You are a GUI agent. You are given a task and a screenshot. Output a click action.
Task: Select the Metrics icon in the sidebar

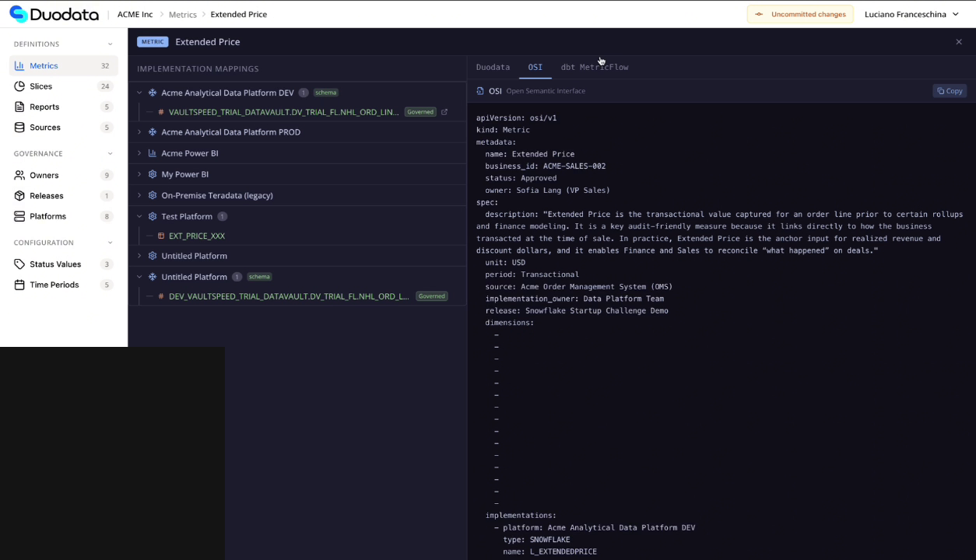[x=21, y=65]
